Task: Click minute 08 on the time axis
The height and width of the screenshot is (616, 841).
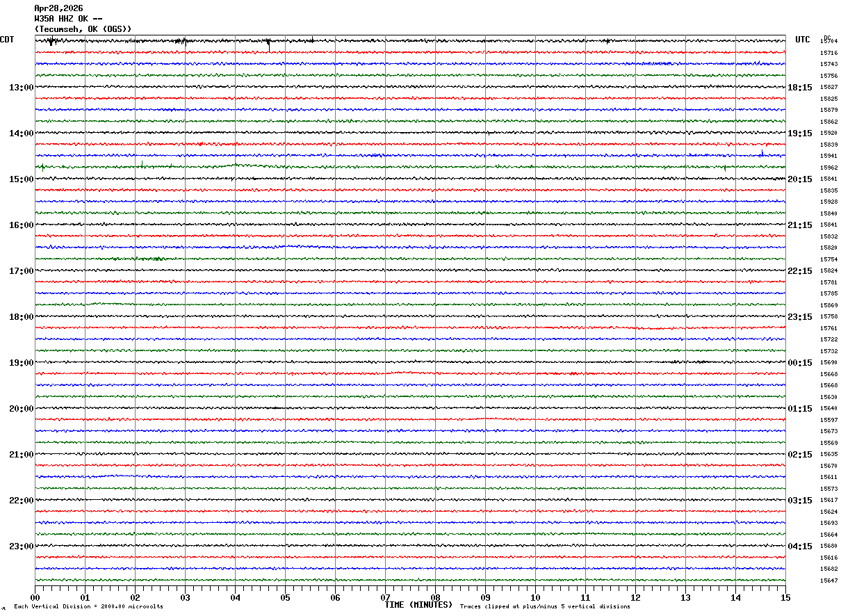Action: [435, 597]
